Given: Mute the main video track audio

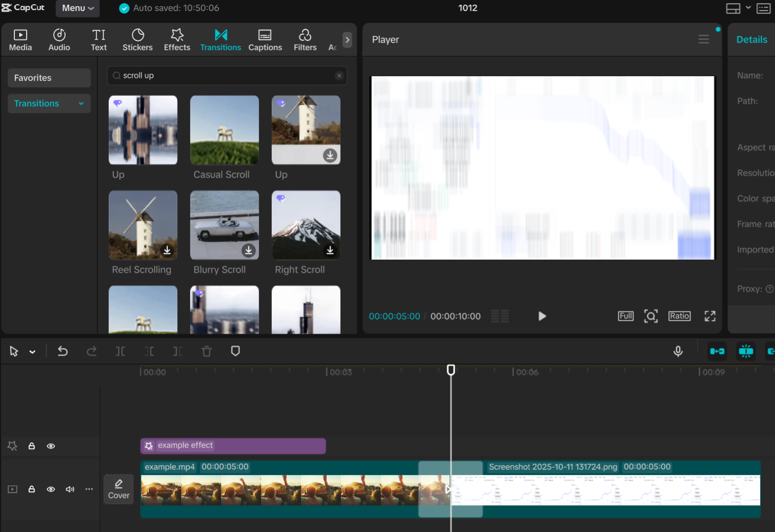Looking at the screenshot, I should tap(70, 489).
